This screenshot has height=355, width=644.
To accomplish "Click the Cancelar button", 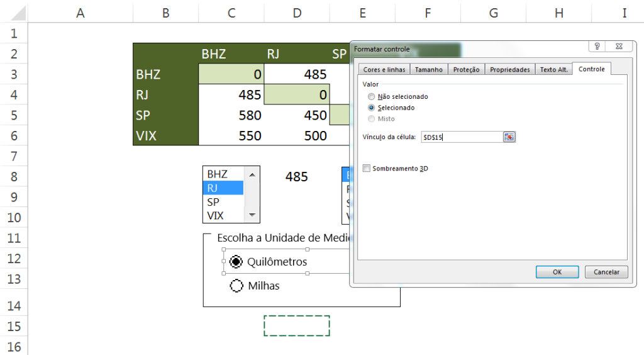I will click(x=606, y=272).
